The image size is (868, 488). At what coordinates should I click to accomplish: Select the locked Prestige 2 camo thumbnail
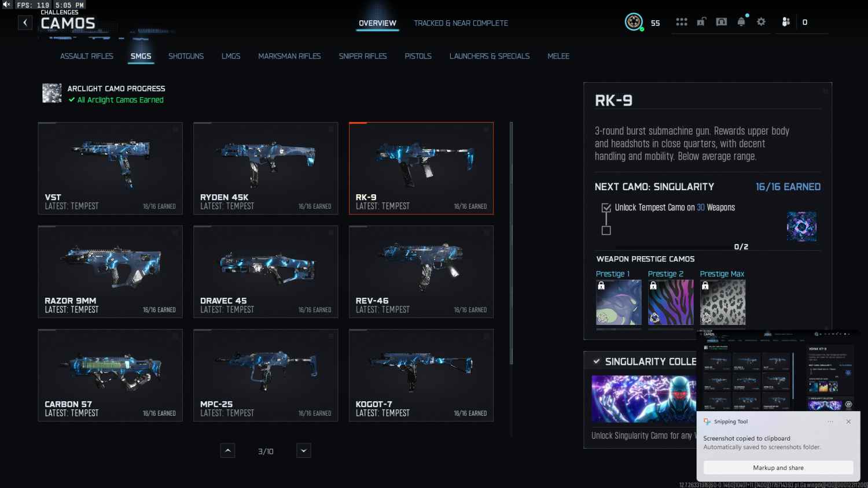pos(671,302)
